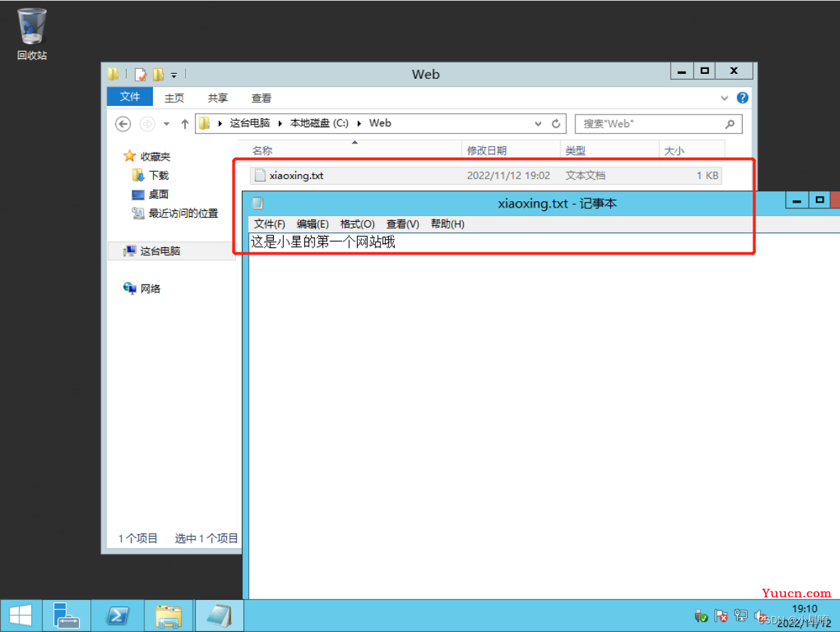Open the recent locations dropdown arrow
The height and width of the screenshot is (632, 840).
(166, 124)
